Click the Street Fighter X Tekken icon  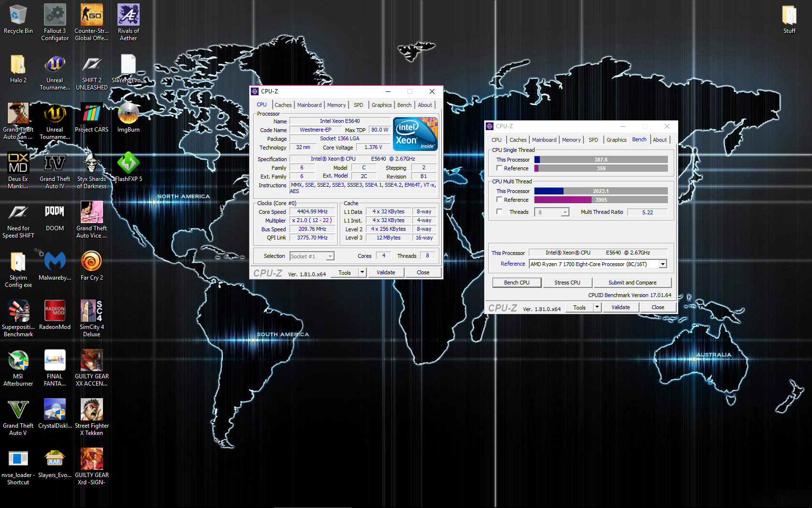point(92,417)
